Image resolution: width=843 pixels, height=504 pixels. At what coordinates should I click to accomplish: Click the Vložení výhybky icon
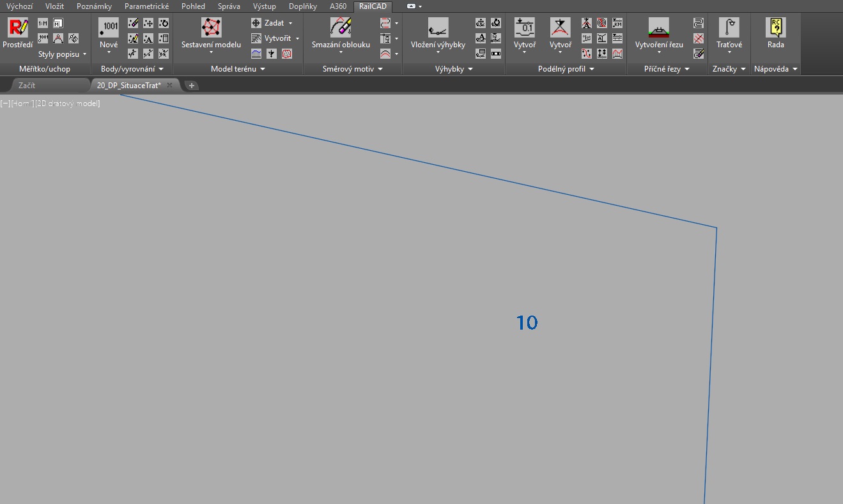(438, 28)
